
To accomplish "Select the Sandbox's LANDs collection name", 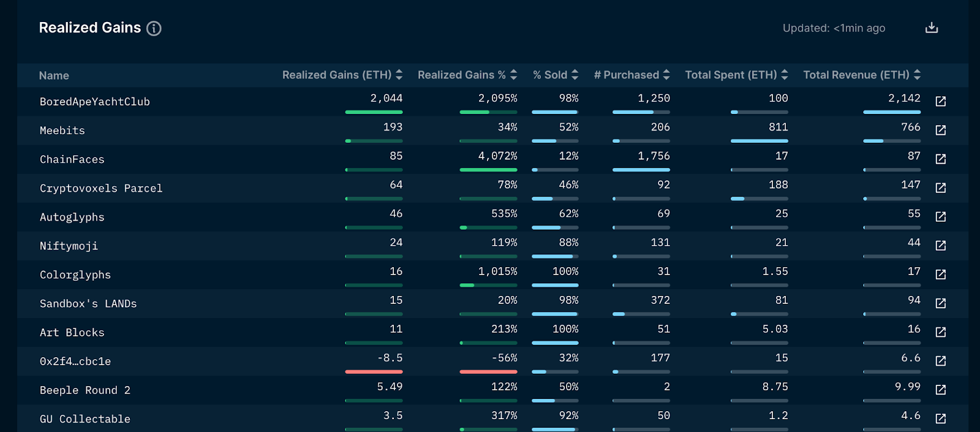I will coord(88,303).
